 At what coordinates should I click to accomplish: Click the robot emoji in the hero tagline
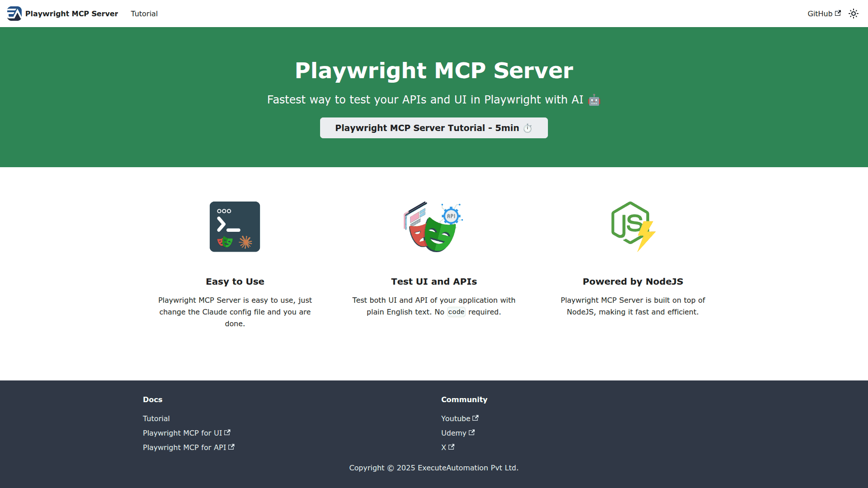pyautogui.click(x=594, y=100)
